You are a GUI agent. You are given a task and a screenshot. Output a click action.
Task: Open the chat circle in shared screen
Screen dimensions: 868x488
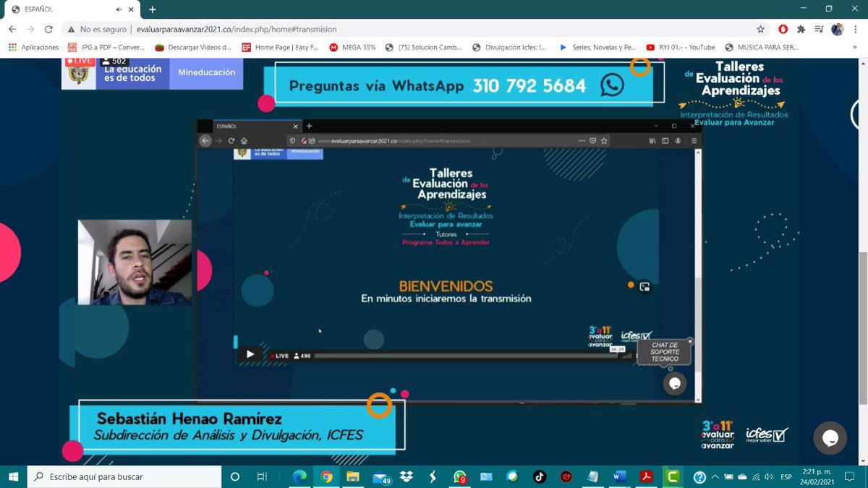coord(674,383)
